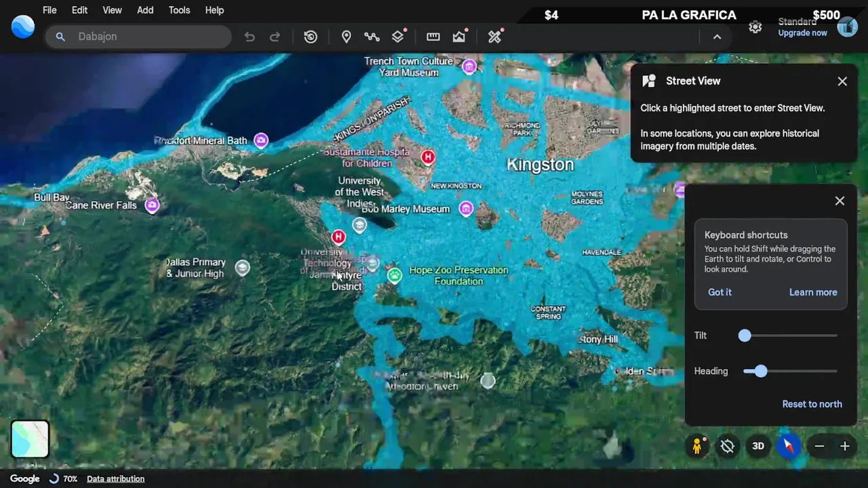Screen dimensions: 868x488
Task: Open historical imagery clock icon
Action: [311, 37]
